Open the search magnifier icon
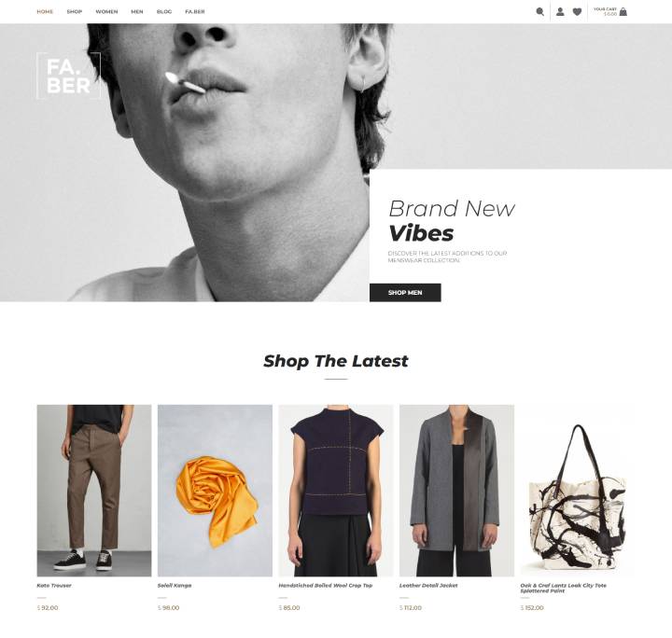 [540, 11]
